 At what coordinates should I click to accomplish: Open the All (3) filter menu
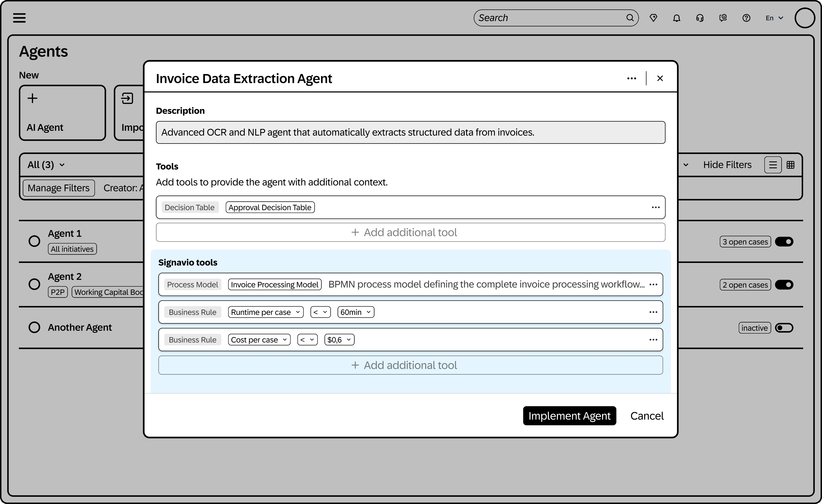(46, 165)
